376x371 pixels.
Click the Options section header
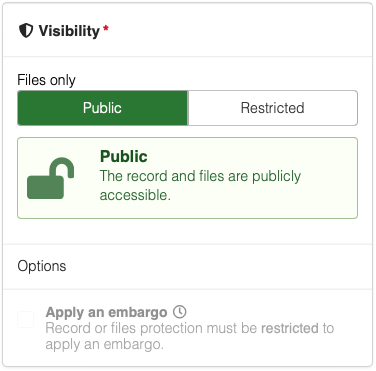(42, 266)
